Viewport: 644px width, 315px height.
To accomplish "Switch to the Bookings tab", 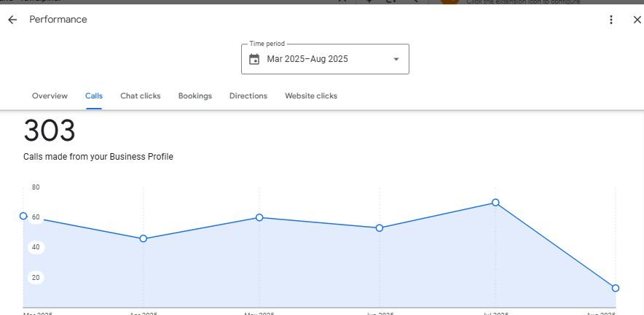I will [195, 96].
